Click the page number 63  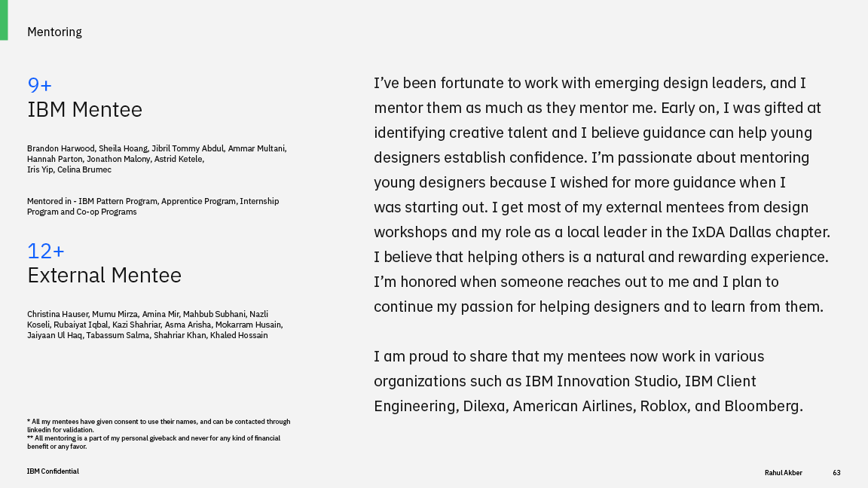tap(836, 472)
